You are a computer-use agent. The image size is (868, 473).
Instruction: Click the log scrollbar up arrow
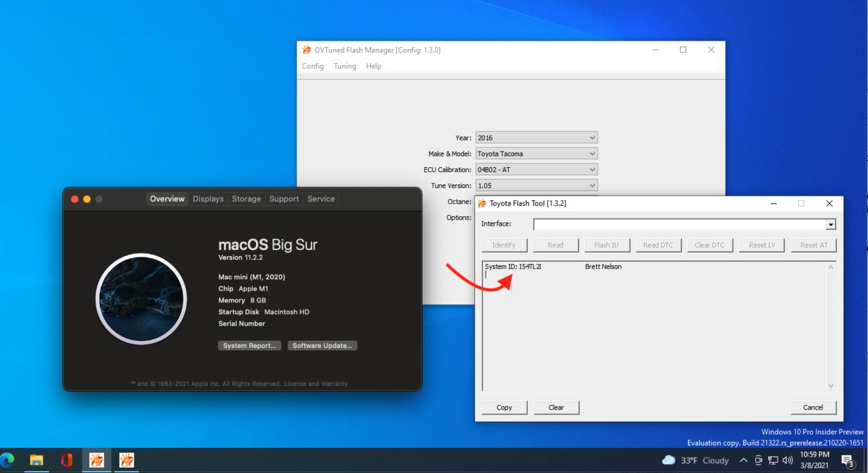pos(831,267)
